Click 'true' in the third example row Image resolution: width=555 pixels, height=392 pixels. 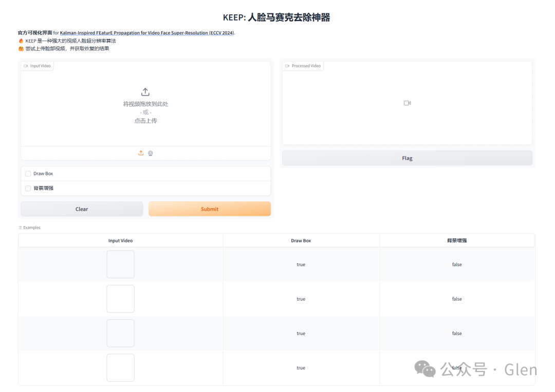[x=301, y=333]
